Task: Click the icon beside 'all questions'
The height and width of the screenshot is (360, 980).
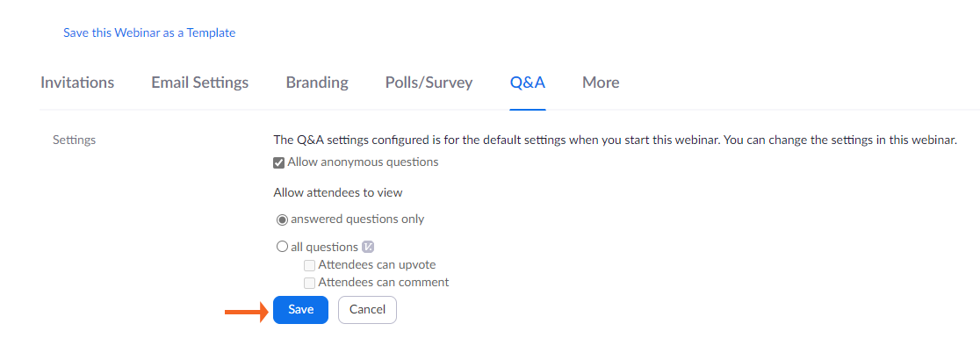Action: tap(369, 248)
